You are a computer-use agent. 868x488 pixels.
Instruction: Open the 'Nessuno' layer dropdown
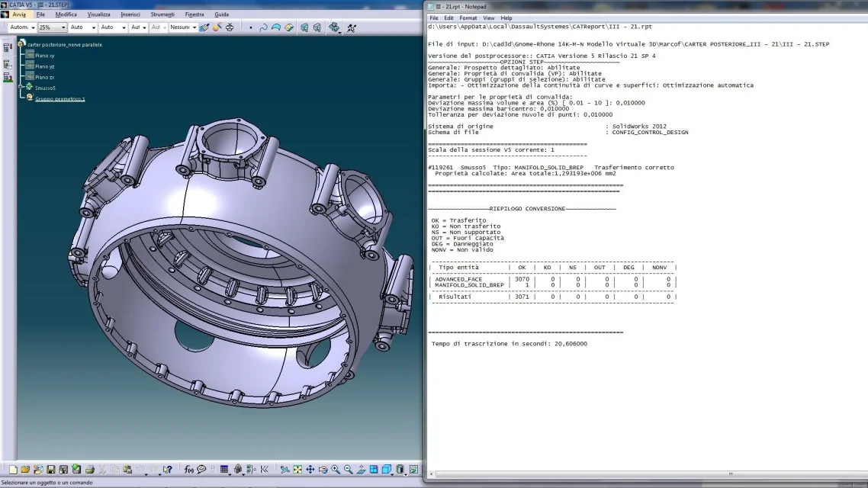click(x=183, y=27)
